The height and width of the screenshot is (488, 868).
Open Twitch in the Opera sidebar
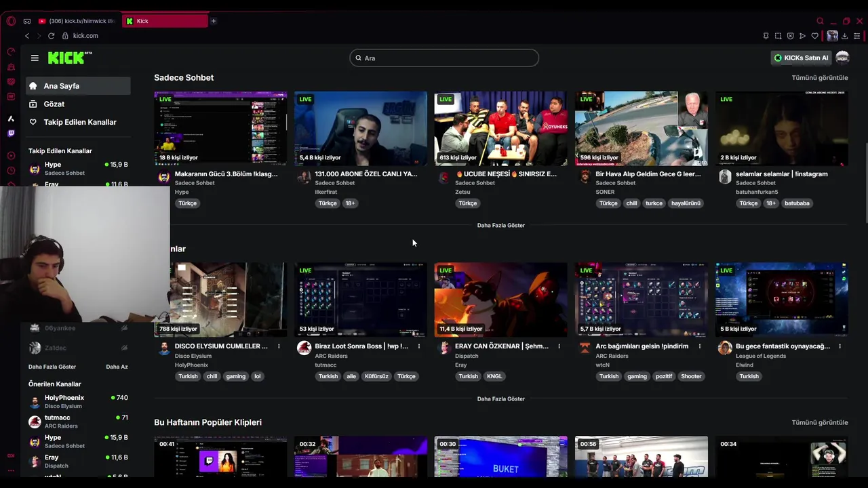[x=11, y=134]
